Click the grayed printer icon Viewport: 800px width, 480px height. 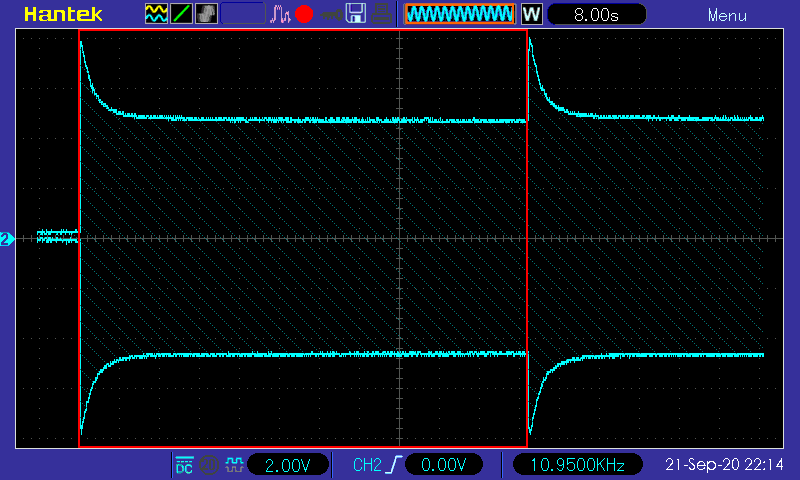click(x=381, y=14)
